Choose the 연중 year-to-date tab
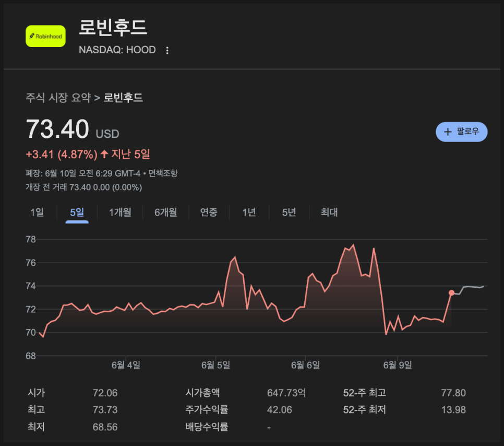This screenshot has height=446, width=504. pyautogui.click(x=209, y=213)
